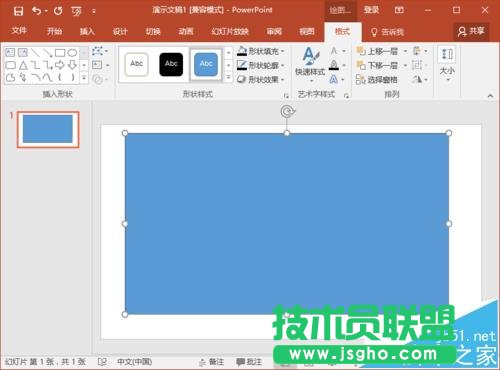Image resolution: width=500 pixels, height=370 pixels.
Task: Apply the black filled Abc style
Action: 171,64
